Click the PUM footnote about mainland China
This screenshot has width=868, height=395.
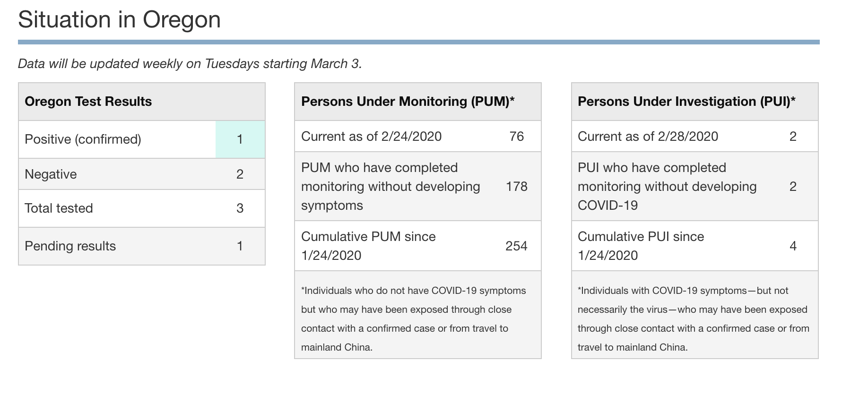pyautogui.click(x=413, y=319)
